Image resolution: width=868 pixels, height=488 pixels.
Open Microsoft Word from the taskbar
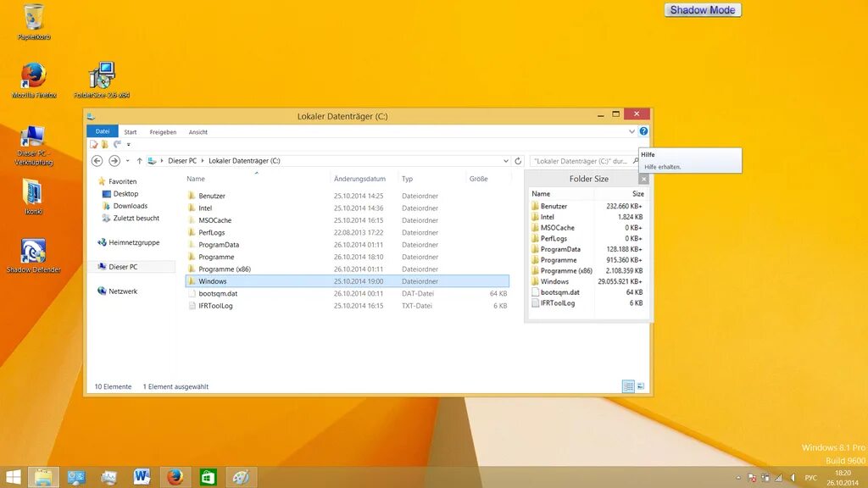coord(142,477)
